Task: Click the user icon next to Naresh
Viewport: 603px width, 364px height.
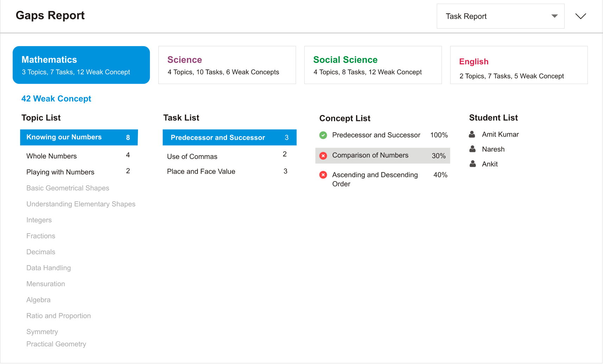Action: click(x=472, y=149)
